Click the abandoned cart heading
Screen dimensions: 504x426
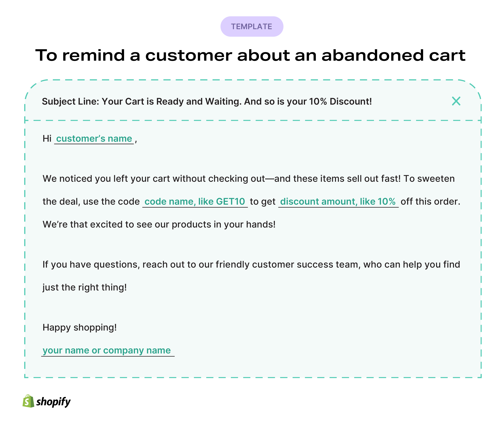click(x=250, y=55)
